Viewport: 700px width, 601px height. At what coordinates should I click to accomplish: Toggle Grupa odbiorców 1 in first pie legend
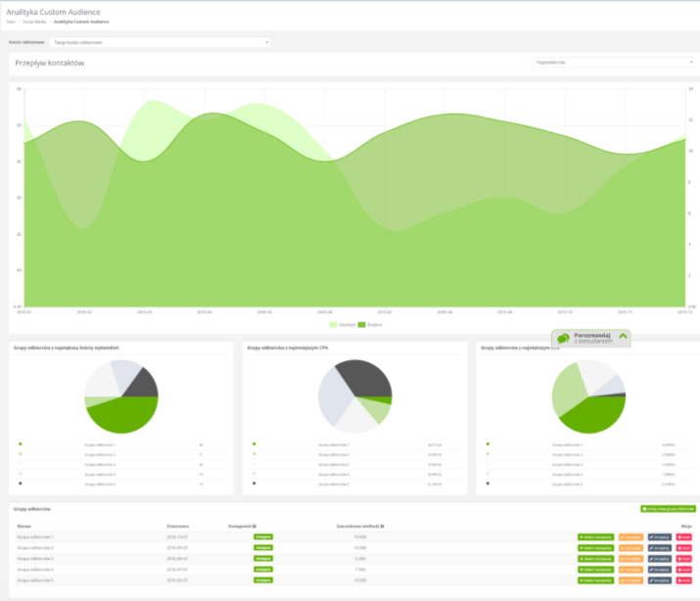click(98, 444)
